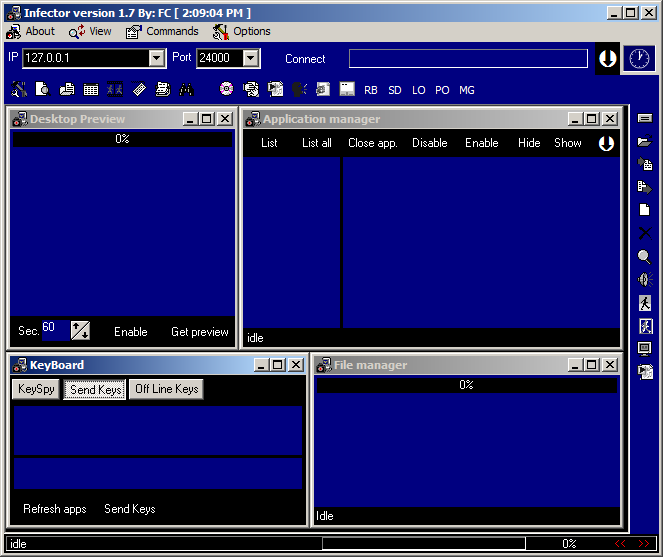Expand the Port number dropdown
Image resolution: width=663 pixels, height=557 pixels.
[x=250, y=59]
